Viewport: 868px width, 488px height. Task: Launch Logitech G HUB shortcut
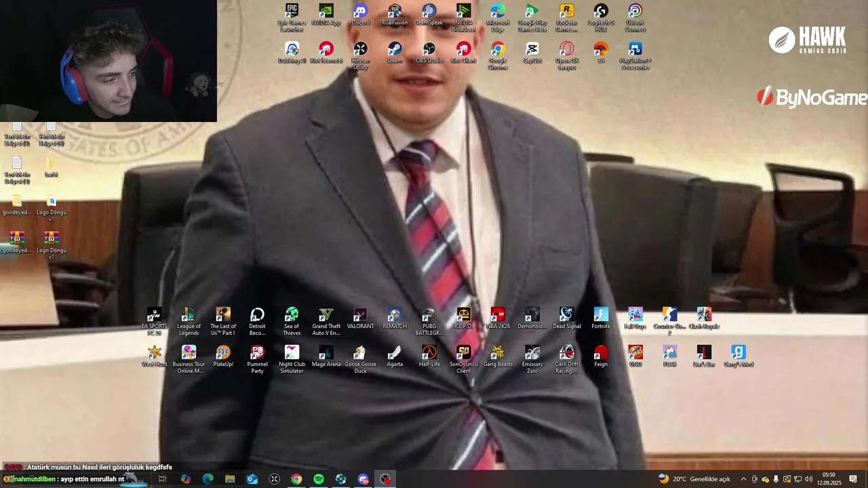pos(601,18)
